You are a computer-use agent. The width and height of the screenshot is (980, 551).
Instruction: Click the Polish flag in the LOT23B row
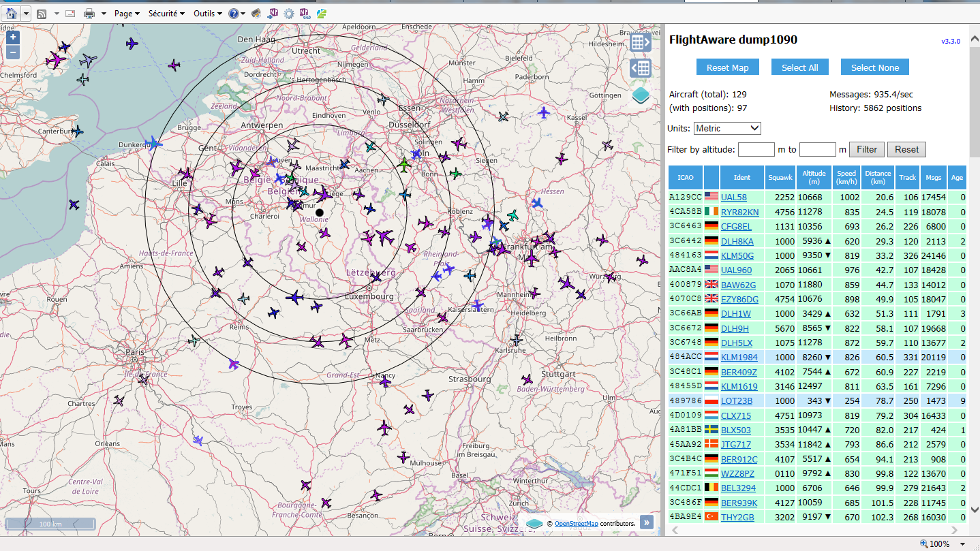coord(711,401)
